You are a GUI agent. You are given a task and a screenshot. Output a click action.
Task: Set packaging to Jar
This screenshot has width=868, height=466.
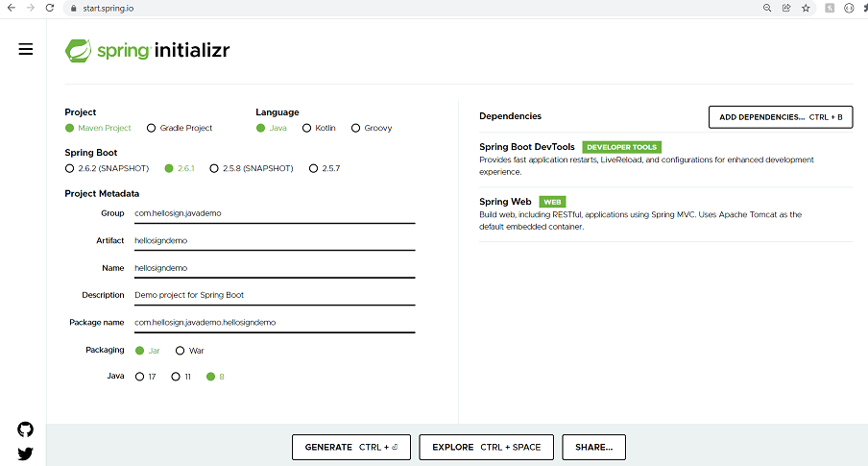pyautogui.click(x=147, y=351)
